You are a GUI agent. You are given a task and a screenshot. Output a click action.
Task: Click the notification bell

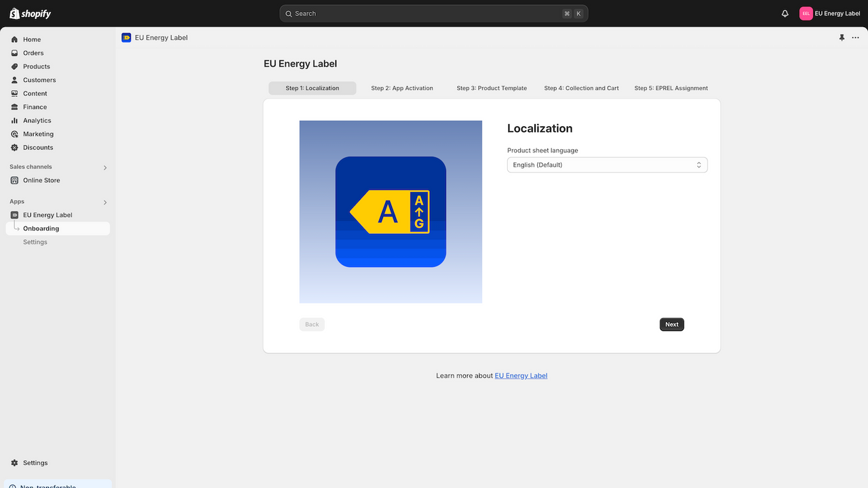tap(785, 13)
